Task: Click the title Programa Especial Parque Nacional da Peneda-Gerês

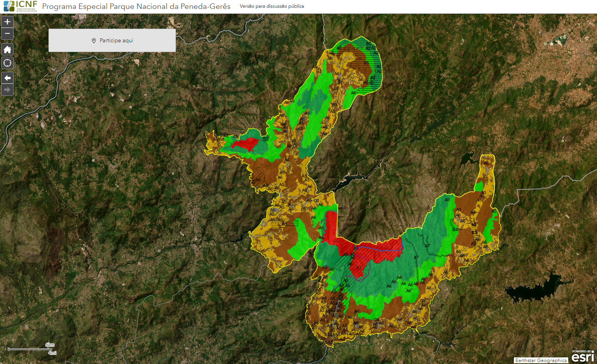Action: pos(136,7)
